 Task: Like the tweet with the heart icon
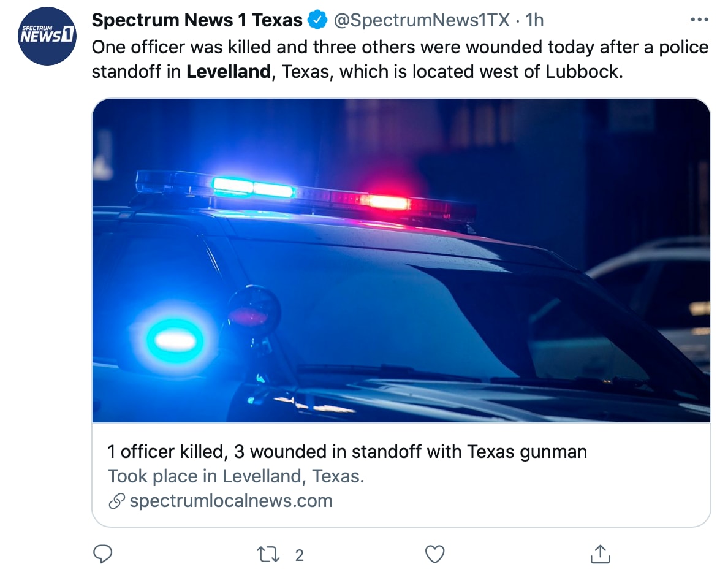pyautogui.click(x=434, y=555)
